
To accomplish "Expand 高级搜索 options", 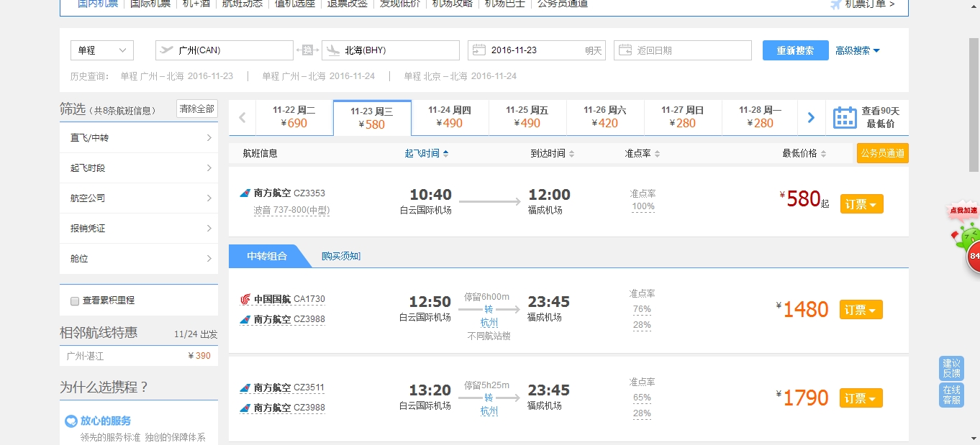I will [x=858, y=50].
